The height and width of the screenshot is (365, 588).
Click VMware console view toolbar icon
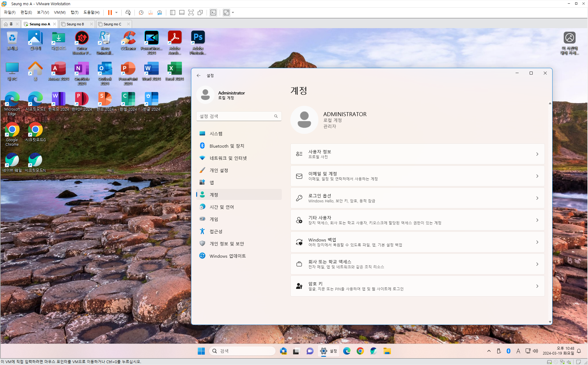click(213, 13)
